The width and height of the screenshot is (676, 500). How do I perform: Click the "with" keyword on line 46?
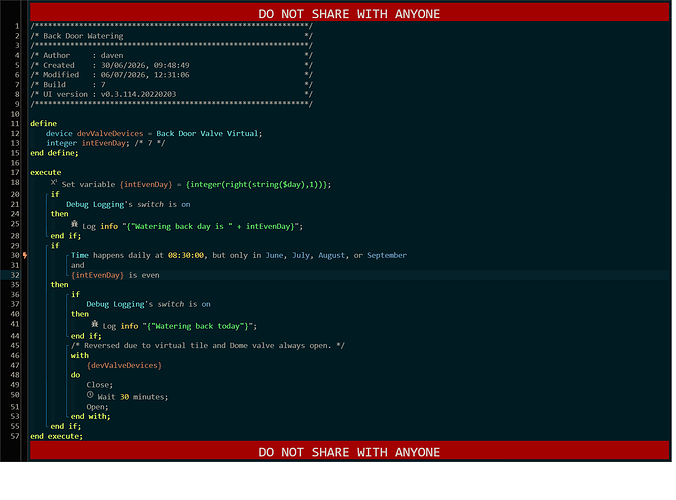pos(80,355)
